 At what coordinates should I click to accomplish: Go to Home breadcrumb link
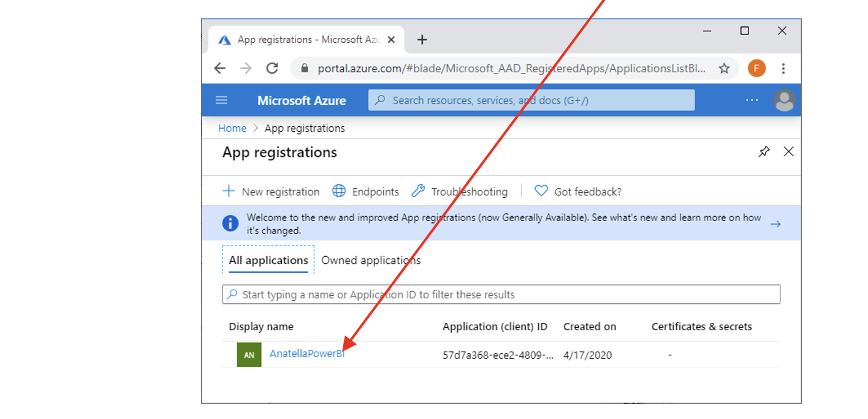(x=232, y=128)
